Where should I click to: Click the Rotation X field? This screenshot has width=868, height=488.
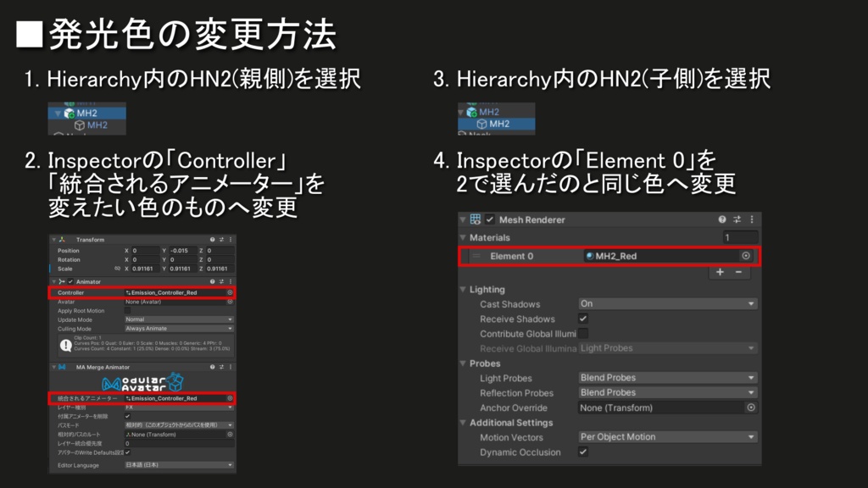click(145, 259)
